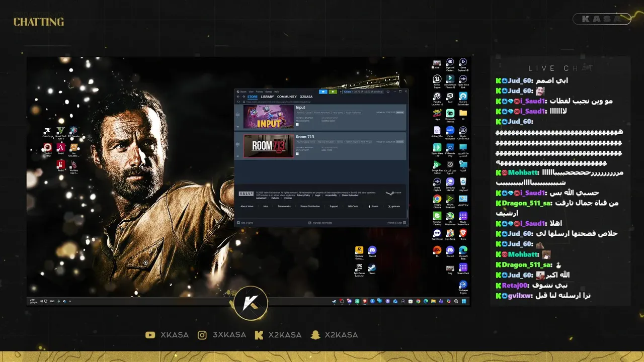This screenshot has height=362, width=644.
Task: Launch the FiveM desktop shortcut
Action: tap(61, 148)
